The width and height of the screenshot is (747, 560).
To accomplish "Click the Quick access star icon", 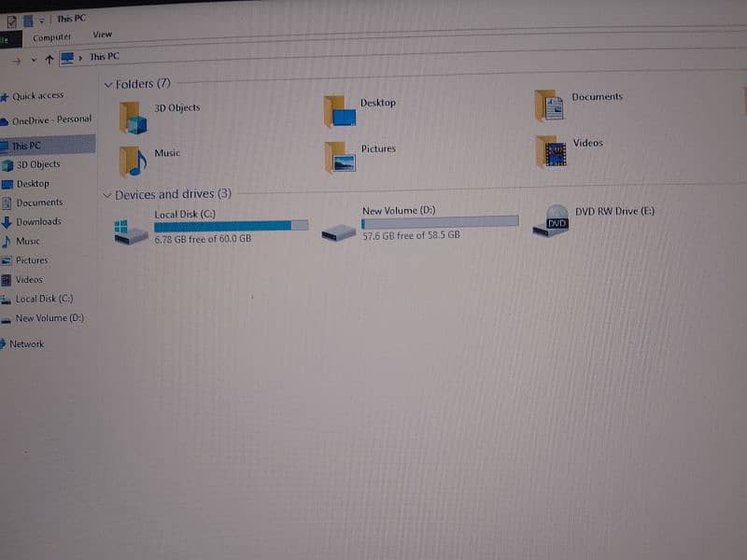I will point(5,97).
